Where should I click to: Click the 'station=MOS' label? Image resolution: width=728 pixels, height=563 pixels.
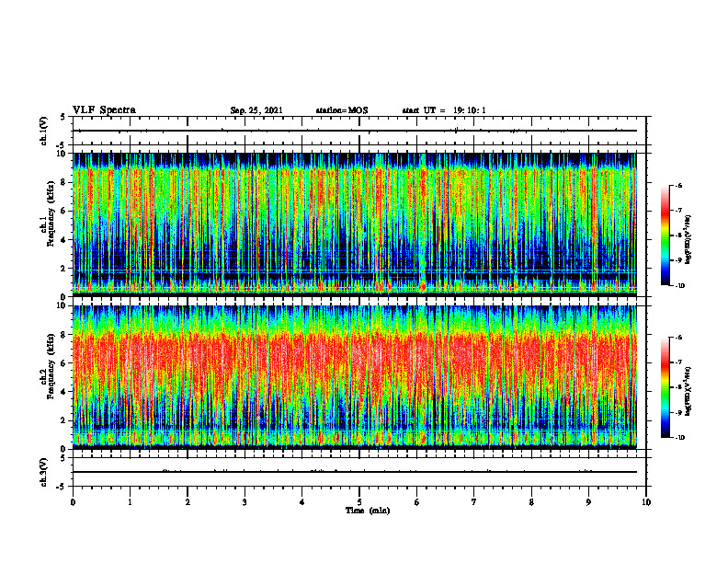coord(342,110)
